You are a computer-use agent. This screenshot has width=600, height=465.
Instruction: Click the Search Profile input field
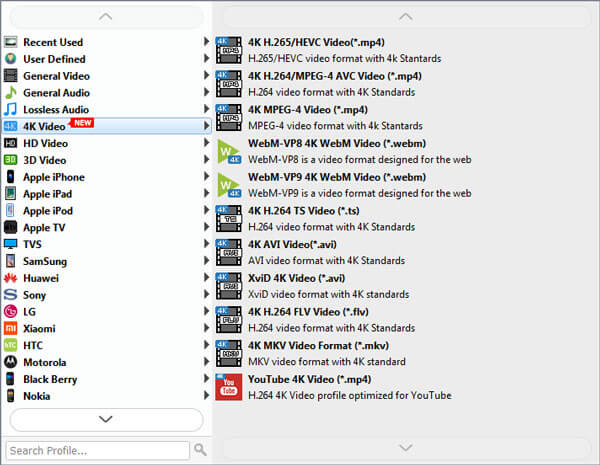pos(97,450)
